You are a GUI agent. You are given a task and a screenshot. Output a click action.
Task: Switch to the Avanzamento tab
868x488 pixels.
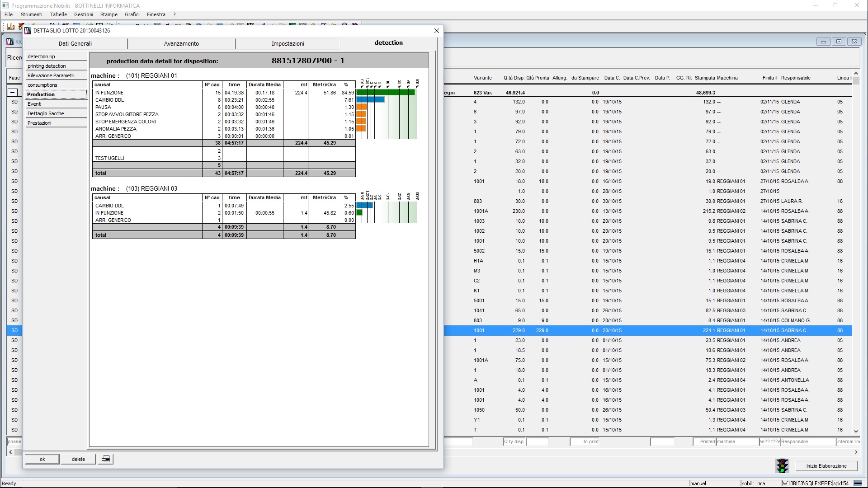click(181, 44)
